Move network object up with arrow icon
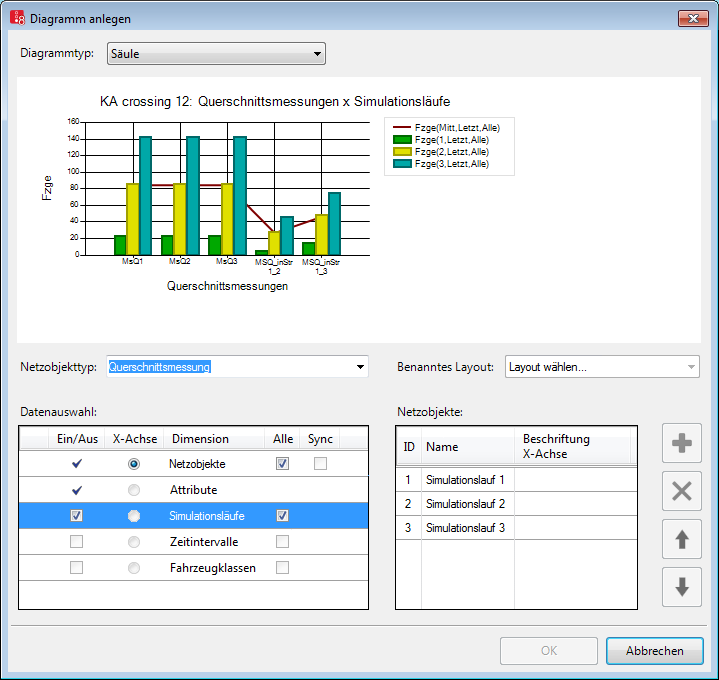This screenshot has width=719, height=680. (x=682, y=540)
